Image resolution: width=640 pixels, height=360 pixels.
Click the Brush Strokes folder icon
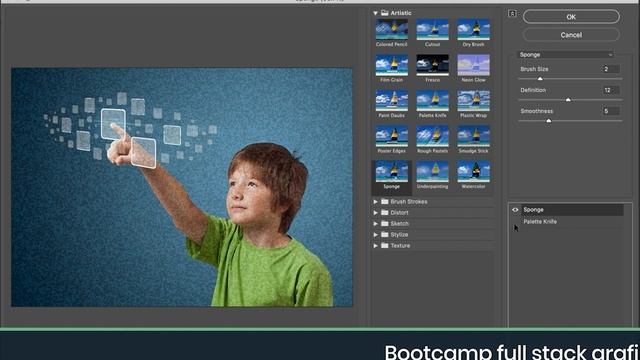point(384,202)
